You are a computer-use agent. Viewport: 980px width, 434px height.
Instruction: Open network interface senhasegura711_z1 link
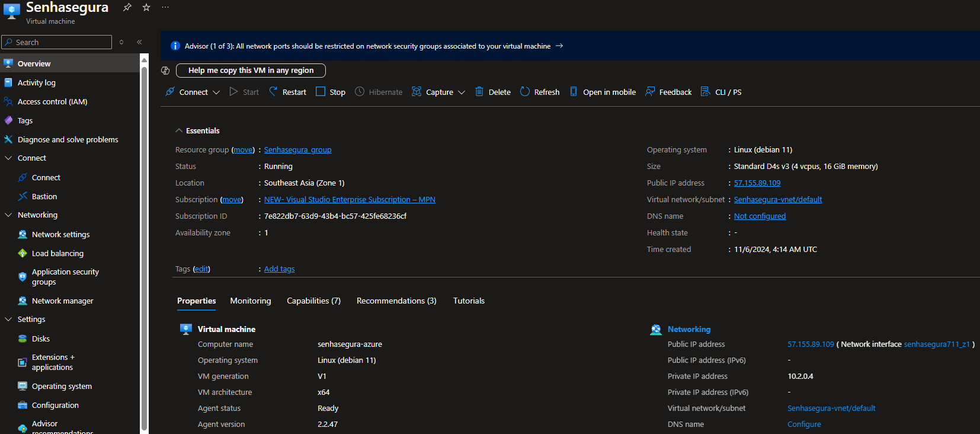[x=937, y=344]
